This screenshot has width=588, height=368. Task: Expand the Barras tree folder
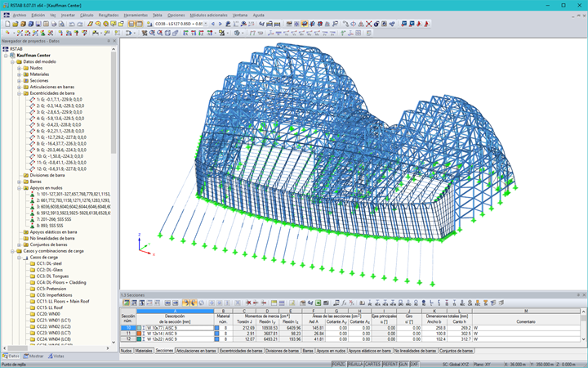(19, 182)
